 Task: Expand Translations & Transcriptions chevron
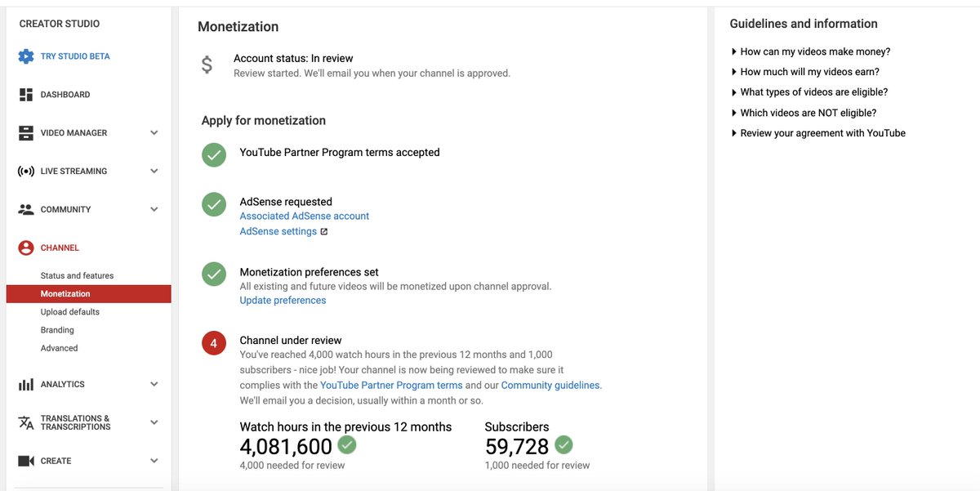154,422
